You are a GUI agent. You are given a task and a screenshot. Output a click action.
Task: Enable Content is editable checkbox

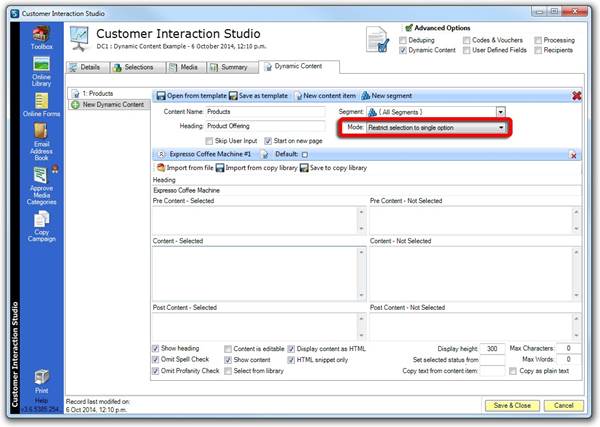click(x=228, y=349)
